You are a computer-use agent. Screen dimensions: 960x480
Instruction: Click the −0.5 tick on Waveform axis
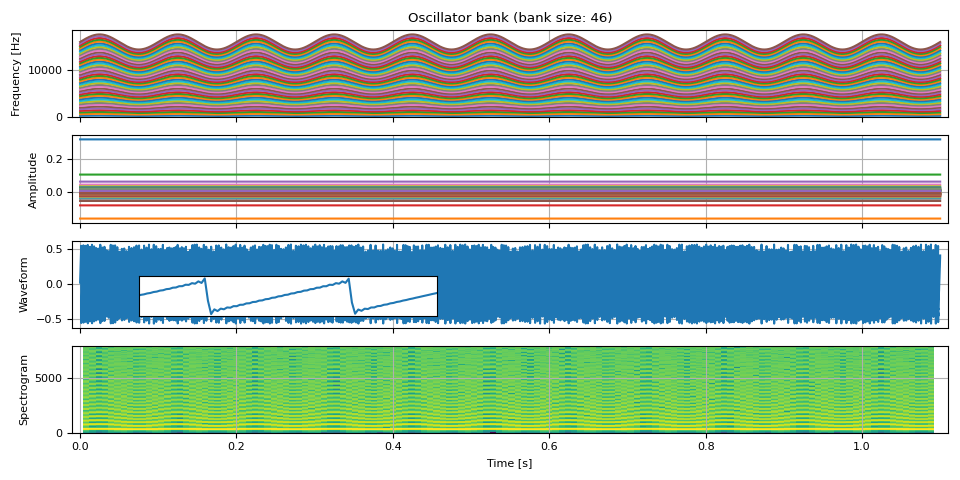pos(53,320)
